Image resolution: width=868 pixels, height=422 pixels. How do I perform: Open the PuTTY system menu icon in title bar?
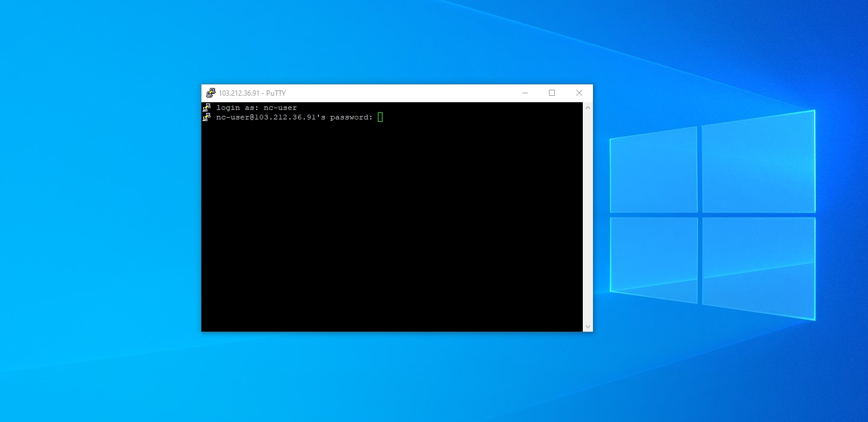210,93
